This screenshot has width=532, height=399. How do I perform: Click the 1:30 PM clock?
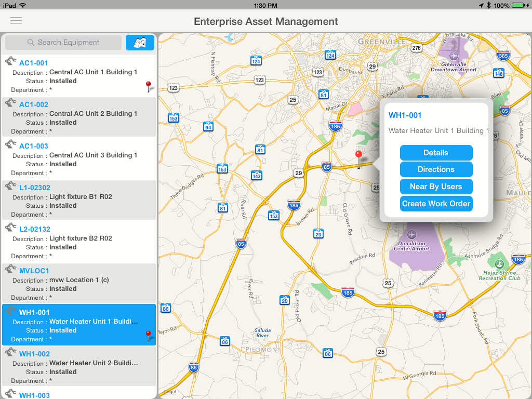265,5
